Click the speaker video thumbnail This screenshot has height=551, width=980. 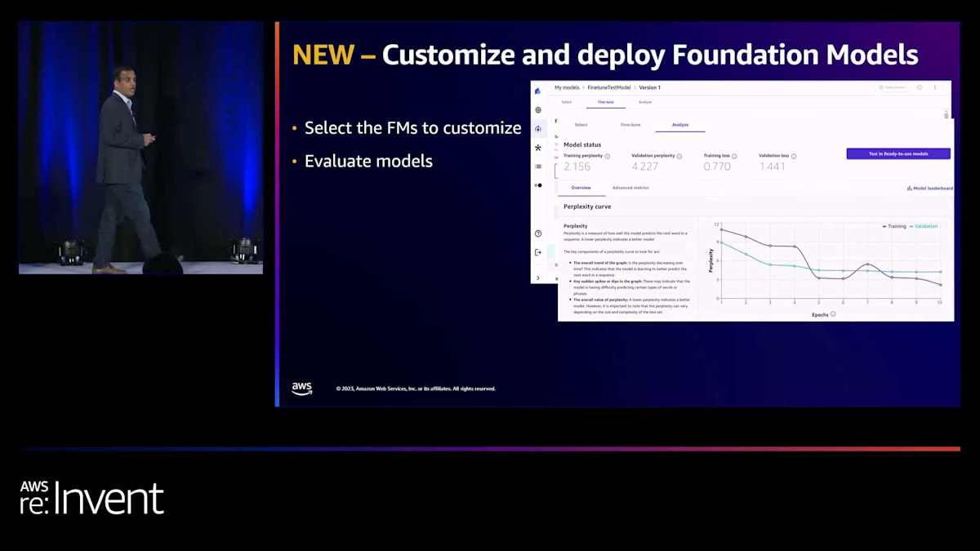click(x=140, y=148)
